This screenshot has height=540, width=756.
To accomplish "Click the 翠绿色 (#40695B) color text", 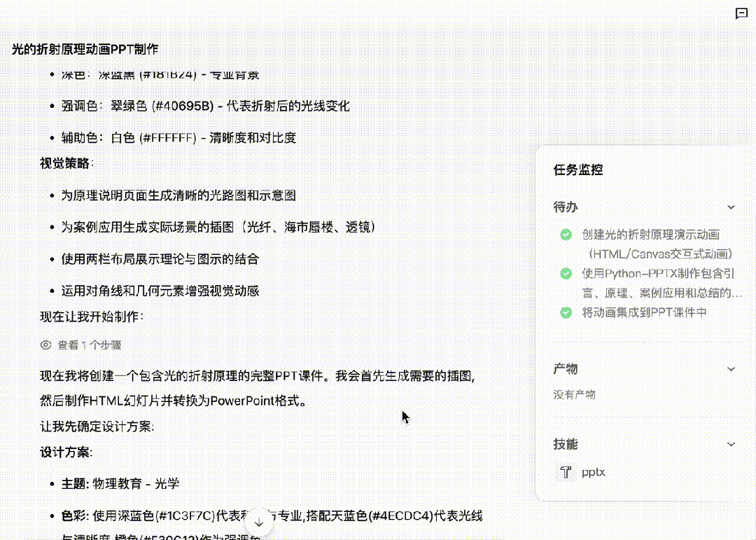I will [x=162, y=106].
